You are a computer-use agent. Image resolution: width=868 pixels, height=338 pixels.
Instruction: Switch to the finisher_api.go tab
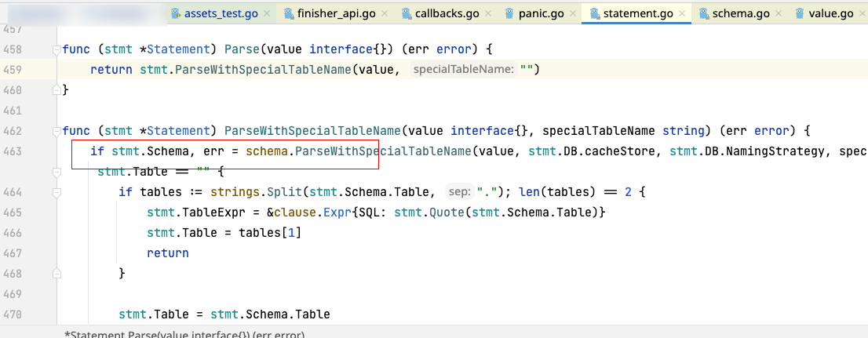(x=337, y=14)
